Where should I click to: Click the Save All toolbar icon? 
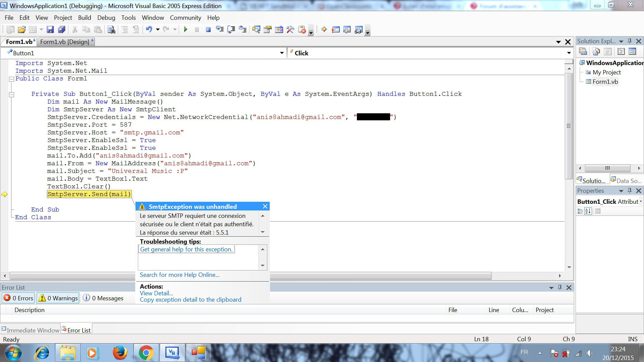[x=61, y=29]
